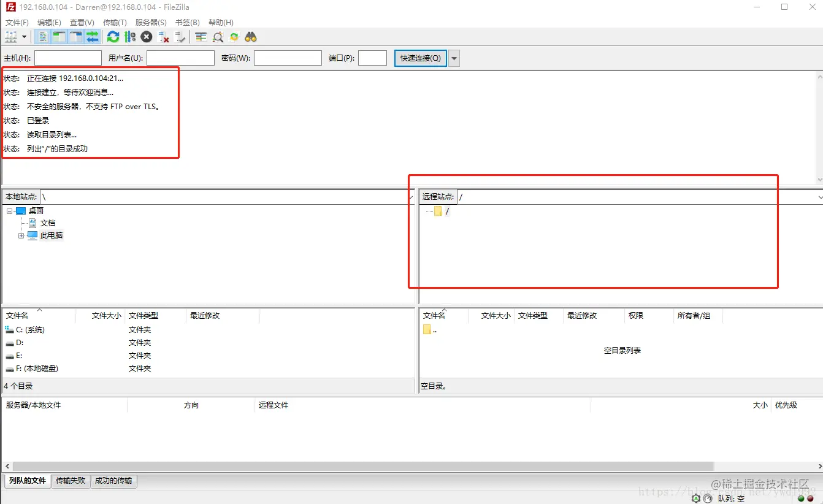Toggle directory comparison magnifier icon
Screen dimensions: 823x504
coord(218,37)
